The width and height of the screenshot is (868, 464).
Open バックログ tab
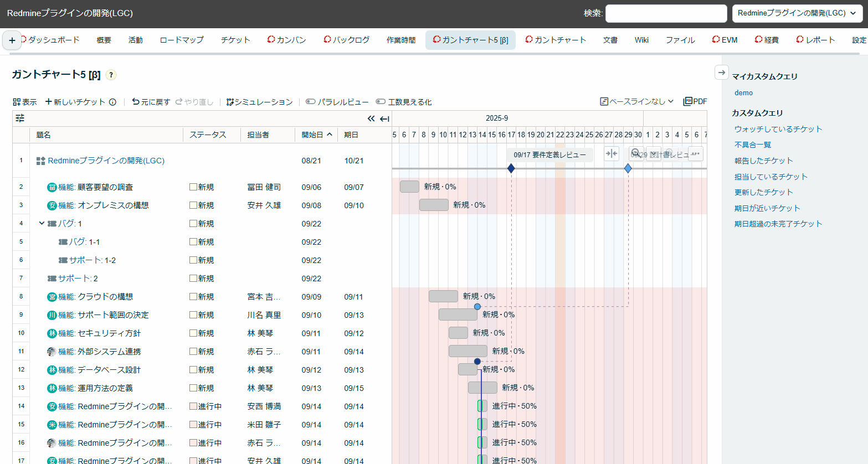347,40
